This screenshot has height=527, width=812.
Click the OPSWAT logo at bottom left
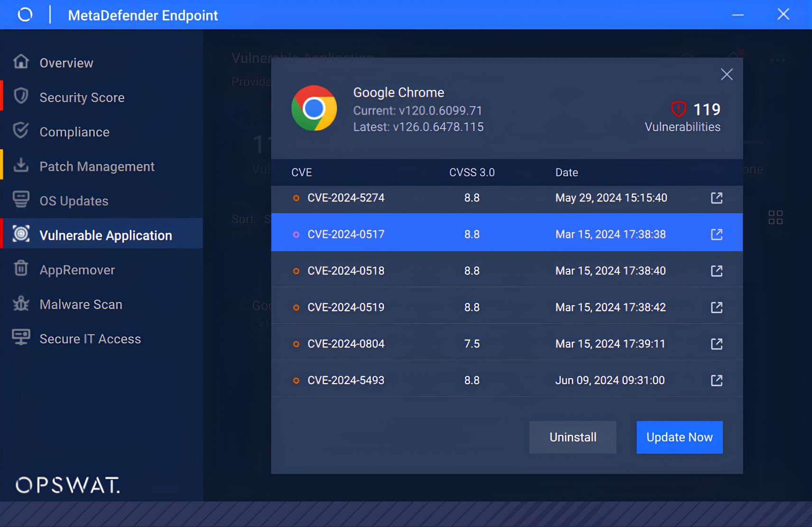(67, 485)
